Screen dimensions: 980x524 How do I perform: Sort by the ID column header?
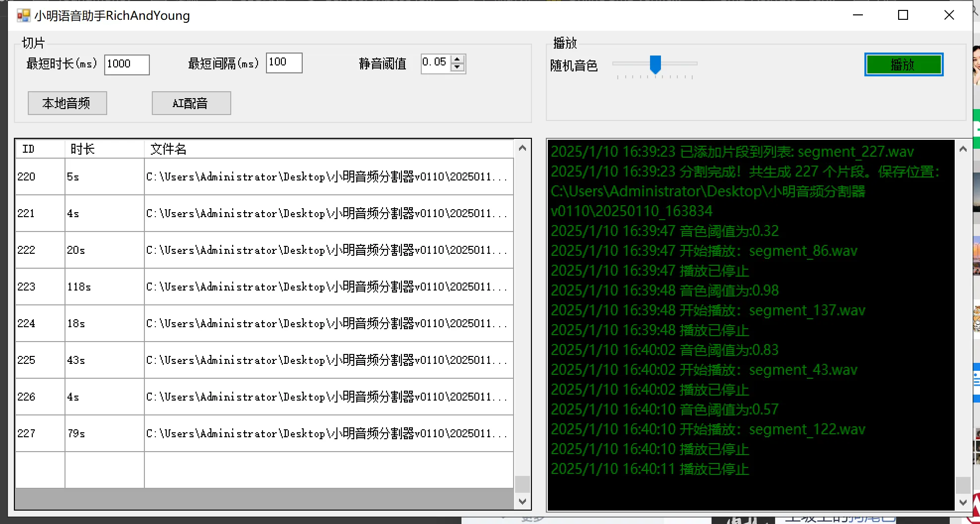[x=40, y=149]
